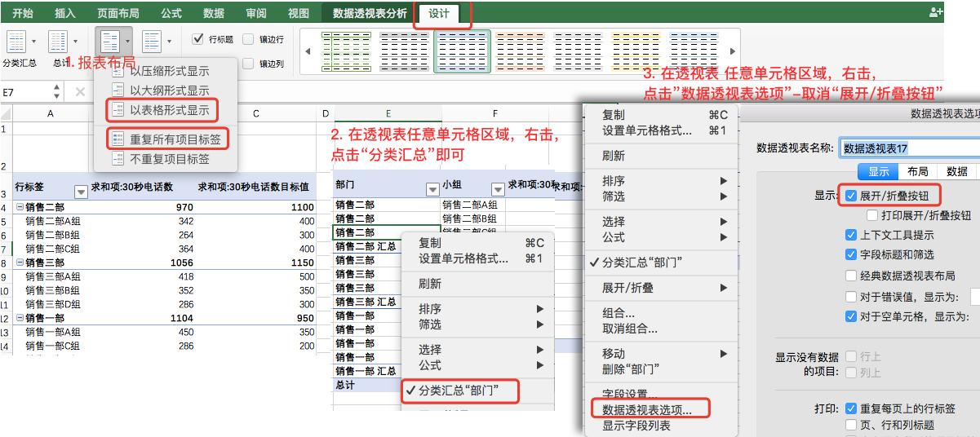Click the Blank Rows ribbon icon

[x=153, y=41]
